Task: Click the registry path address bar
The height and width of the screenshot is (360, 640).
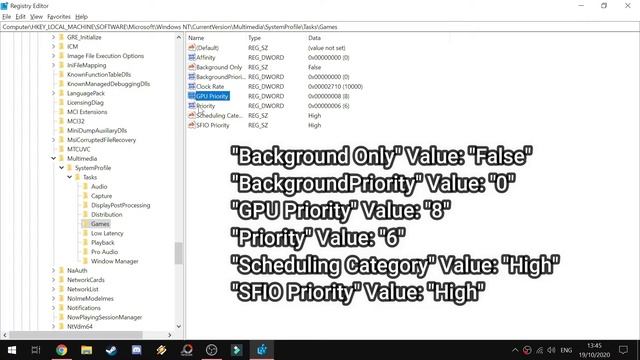Action: point(320,27)
